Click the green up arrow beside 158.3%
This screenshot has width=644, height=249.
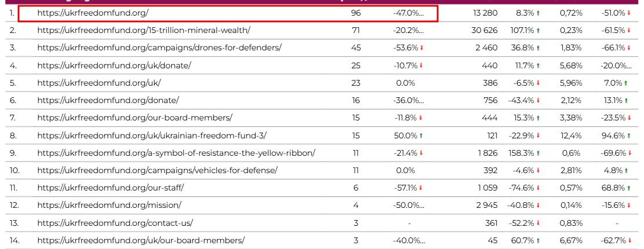pyautogui.click(x=538, y=153)
